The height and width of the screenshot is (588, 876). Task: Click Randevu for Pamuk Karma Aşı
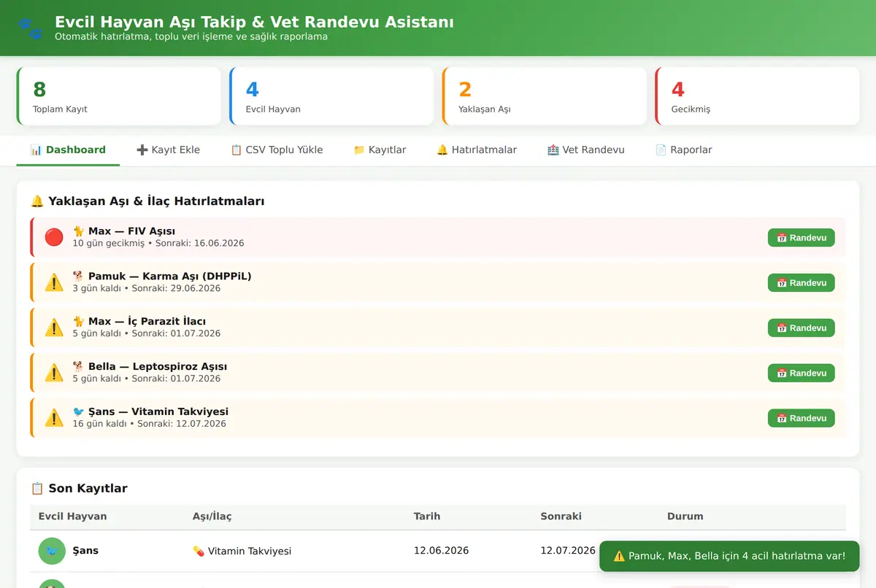pyautogui.click(x=801, y=283)
